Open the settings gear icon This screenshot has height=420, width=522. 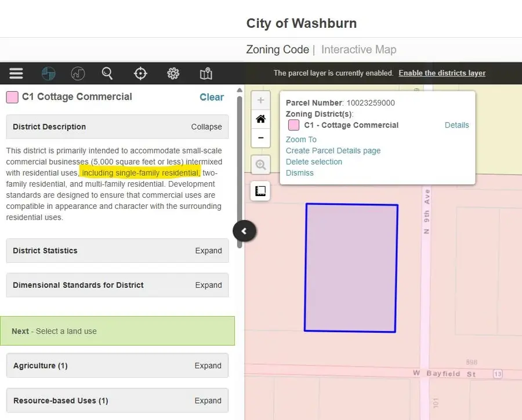[x=173, y=73]
